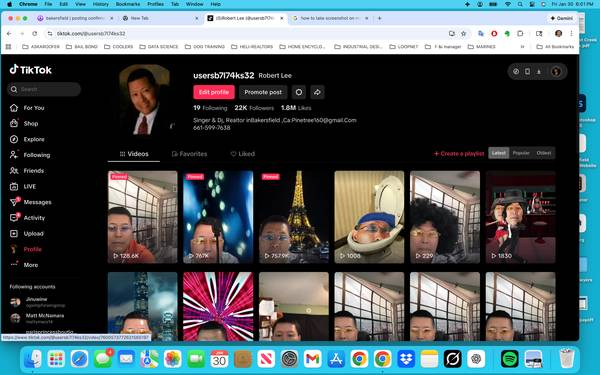
Task: Click the TikTok logo
Action: pyautogui.click(x=31, y=70)
